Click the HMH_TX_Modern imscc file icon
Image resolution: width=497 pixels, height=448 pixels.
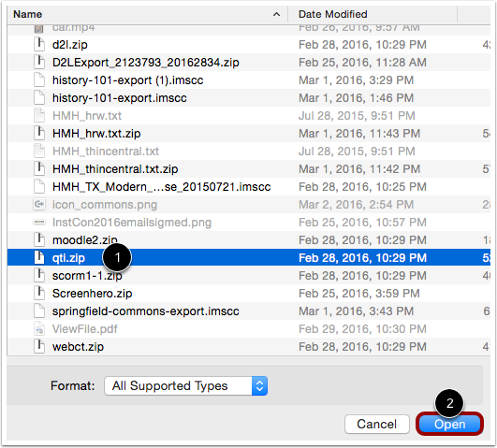point(39,186)
